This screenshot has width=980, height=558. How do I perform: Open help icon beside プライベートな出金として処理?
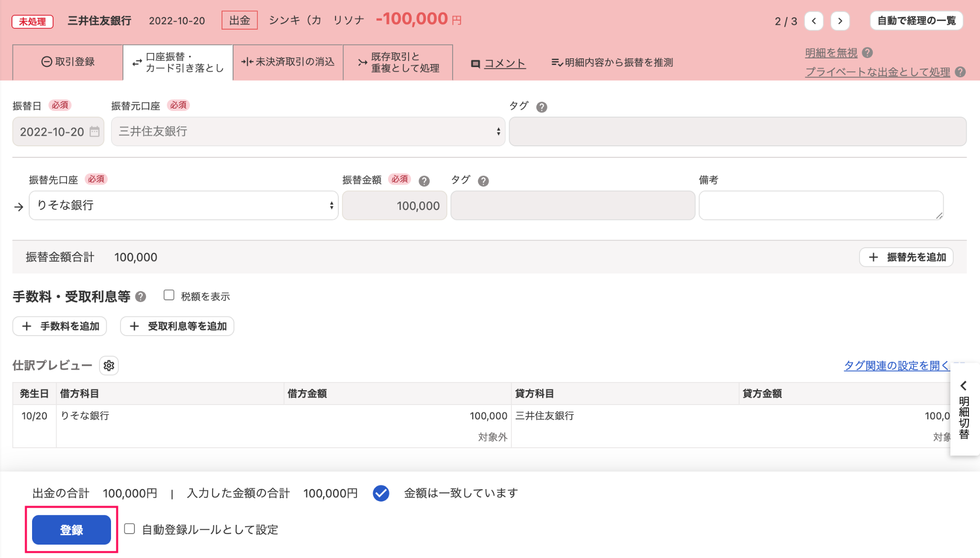[x=960, y=72]
